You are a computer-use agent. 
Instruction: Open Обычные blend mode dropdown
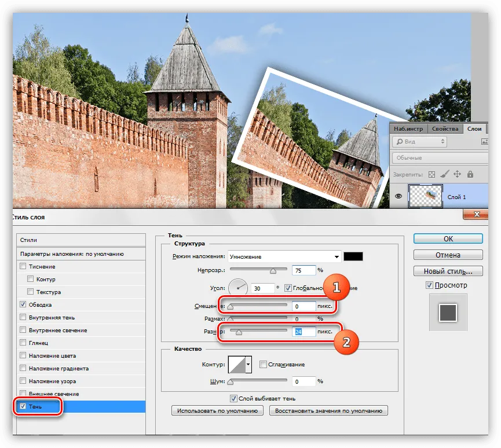click(440, 158)
